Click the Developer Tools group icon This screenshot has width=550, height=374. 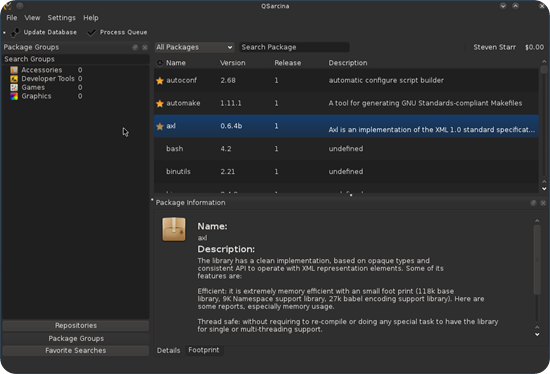14,79
